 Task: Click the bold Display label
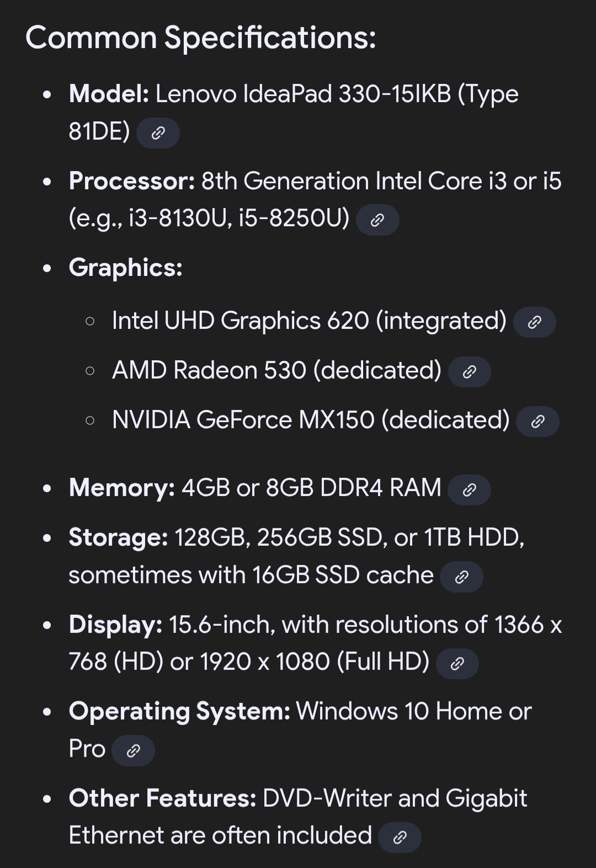(115, 625)
